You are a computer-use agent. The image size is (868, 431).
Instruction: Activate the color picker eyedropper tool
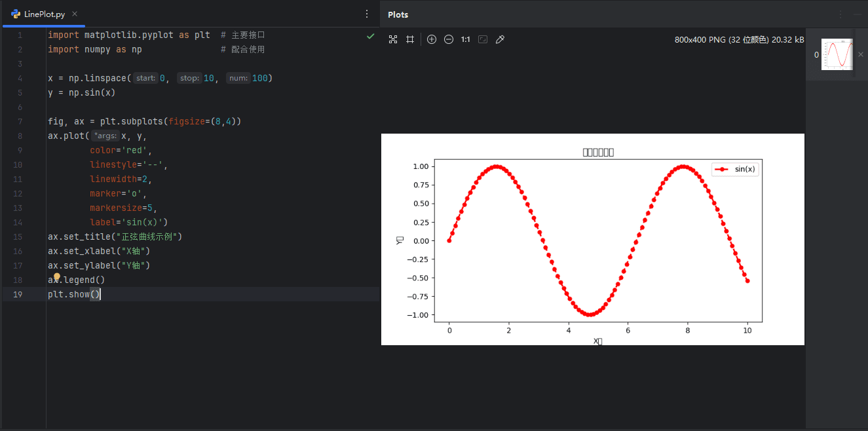tap(500, 39)
